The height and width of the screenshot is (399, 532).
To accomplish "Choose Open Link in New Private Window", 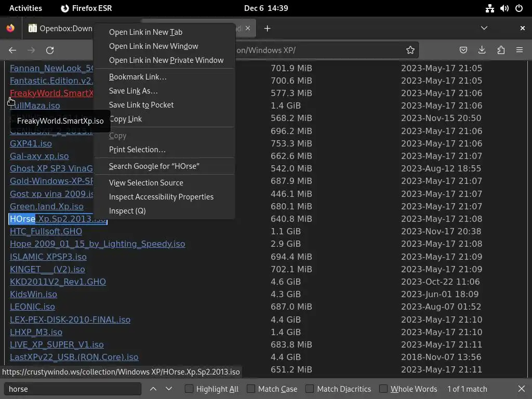I will [165, 60].
